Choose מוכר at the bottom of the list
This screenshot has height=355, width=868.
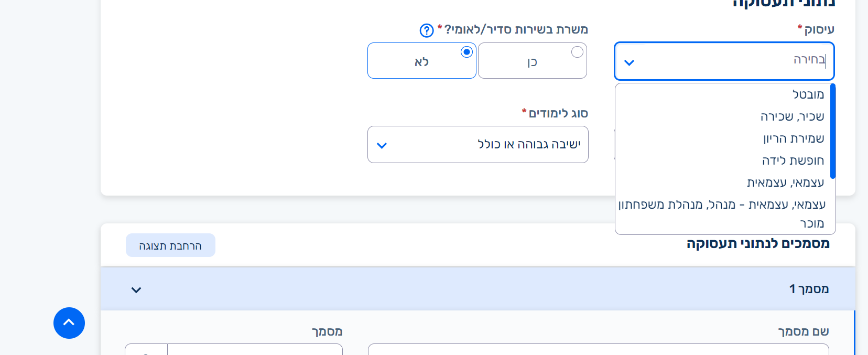(x=811, y=223)
